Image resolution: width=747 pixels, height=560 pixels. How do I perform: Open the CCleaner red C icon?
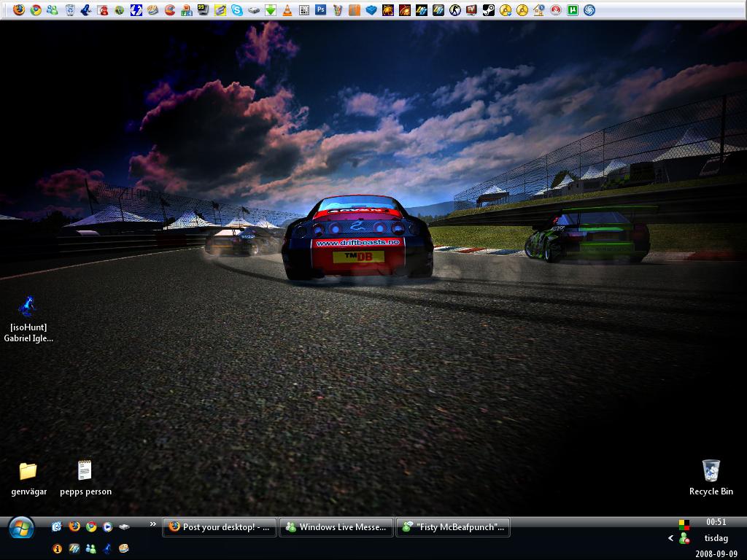click(169, 9)
